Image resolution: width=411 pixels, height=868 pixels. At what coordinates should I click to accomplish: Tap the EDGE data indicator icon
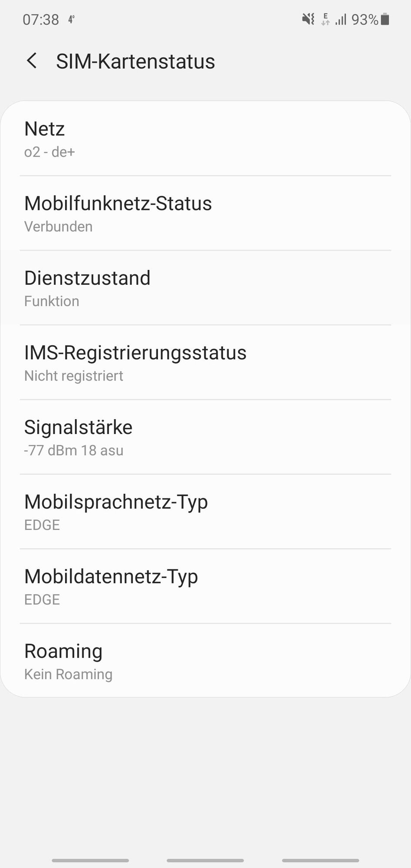325,19
